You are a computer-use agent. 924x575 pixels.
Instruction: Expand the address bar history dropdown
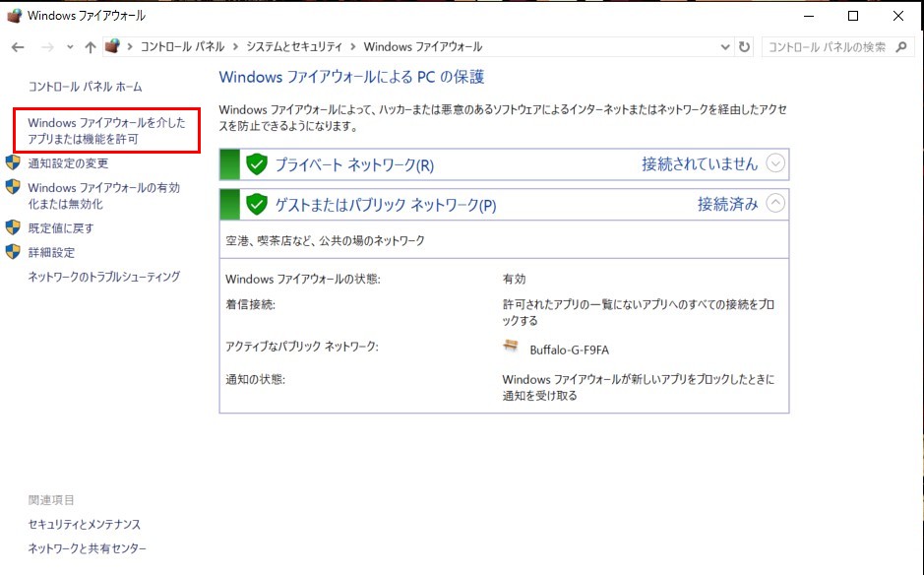725,47
